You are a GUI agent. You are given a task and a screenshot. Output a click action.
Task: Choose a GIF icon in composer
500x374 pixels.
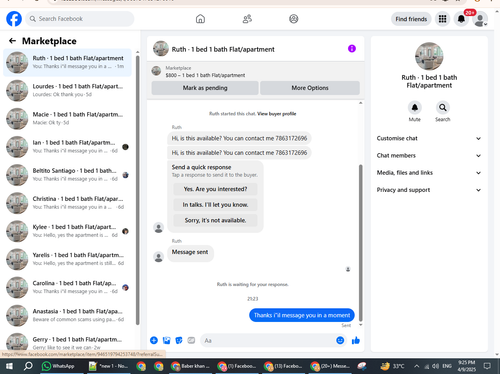(x=191, y=340)
